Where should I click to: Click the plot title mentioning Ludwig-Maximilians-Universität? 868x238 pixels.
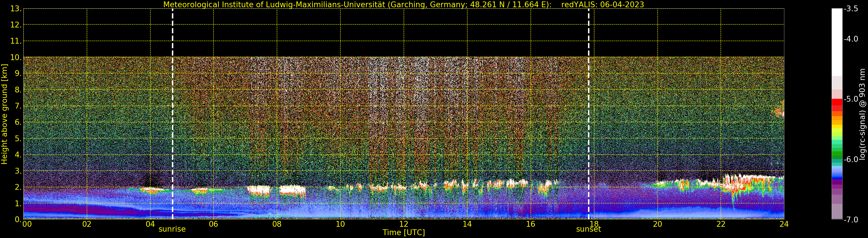tap(403, 4)
